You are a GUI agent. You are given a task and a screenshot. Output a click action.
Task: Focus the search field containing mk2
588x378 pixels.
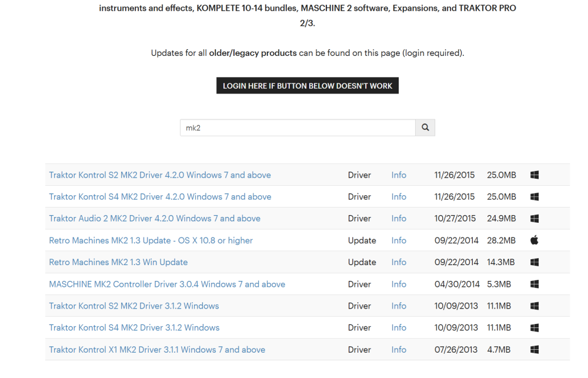click(298, 128)
